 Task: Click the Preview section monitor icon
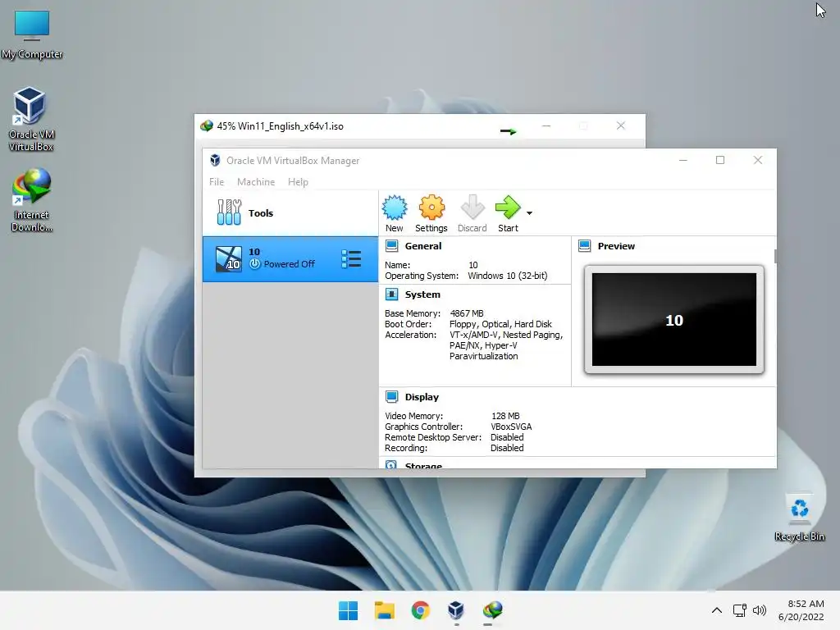tap(584, 246)
